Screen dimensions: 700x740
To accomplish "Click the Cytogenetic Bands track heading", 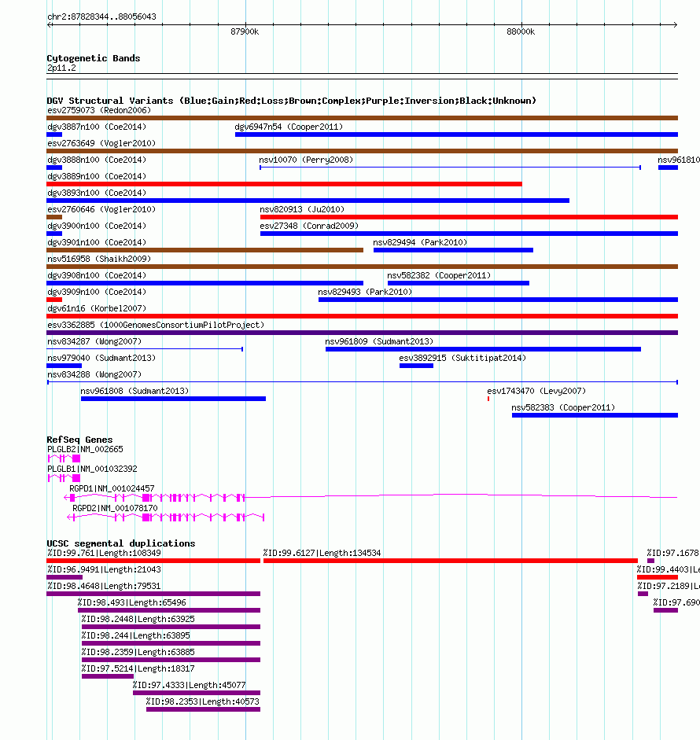I will 94,58.
